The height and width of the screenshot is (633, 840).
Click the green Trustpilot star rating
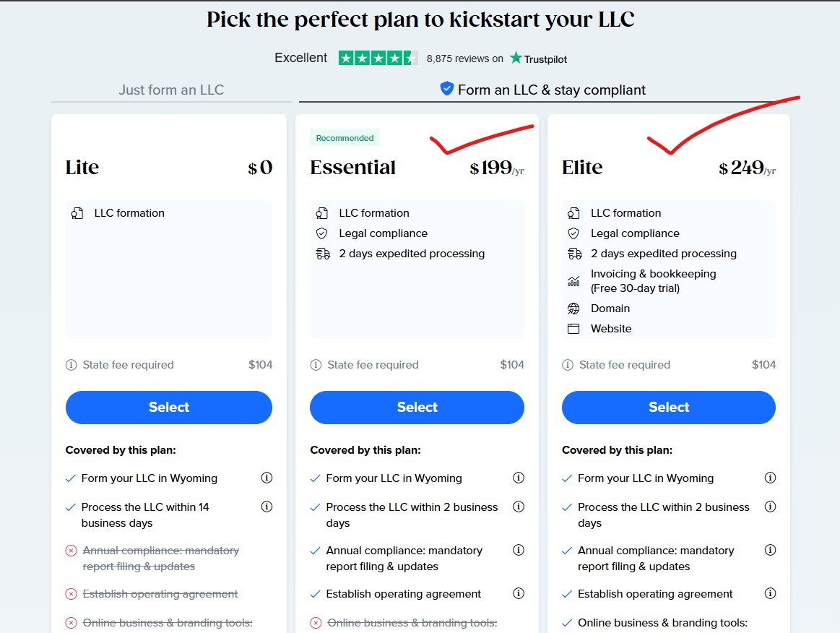tap(378, 58)
